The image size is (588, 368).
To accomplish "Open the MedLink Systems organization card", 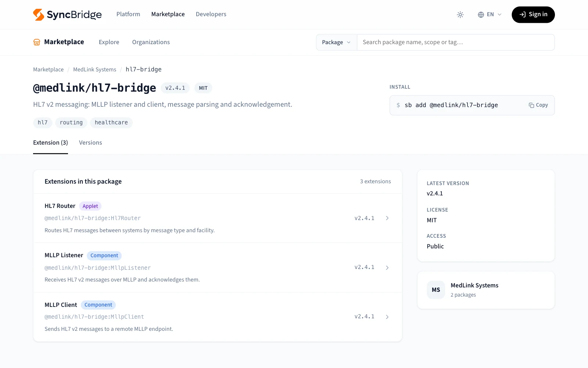I will (x=486, y=290).
